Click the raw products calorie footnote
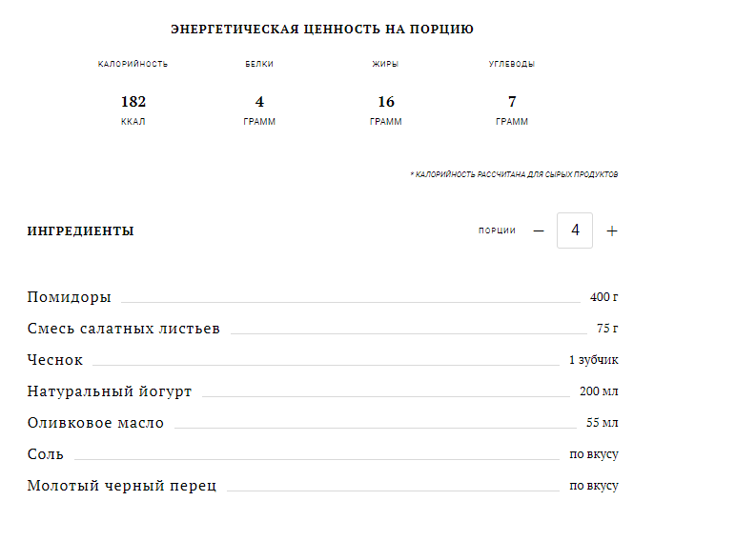The height and width of the screenshot is (541, 756). coord(514,175)
